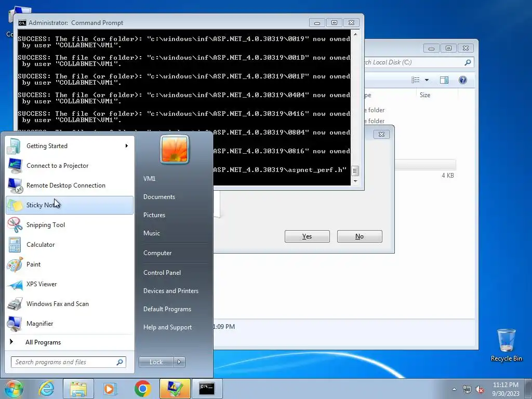This screenshot has width=532, height=399.
Task: Open Getting Started from Start menu
Action: [x=70, y=146]
